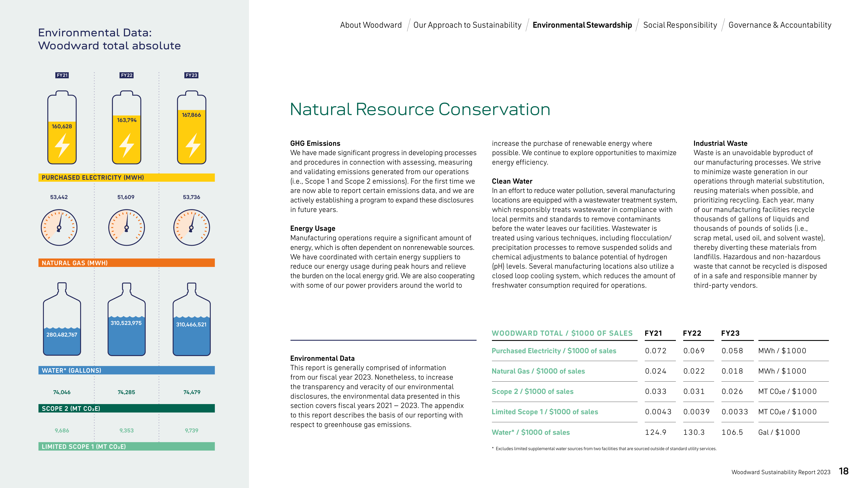Click the FY23 battery icon showing 167,866
Viewport: 868px width, 488px height.
click(x=192, y=127)
